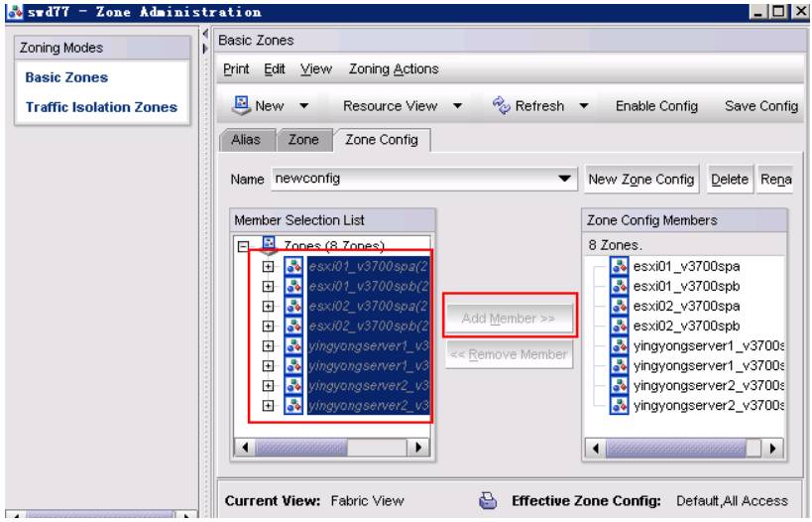Open the New dropdown arrow
The image size is (812, 522).
click(x=304, y=106)
